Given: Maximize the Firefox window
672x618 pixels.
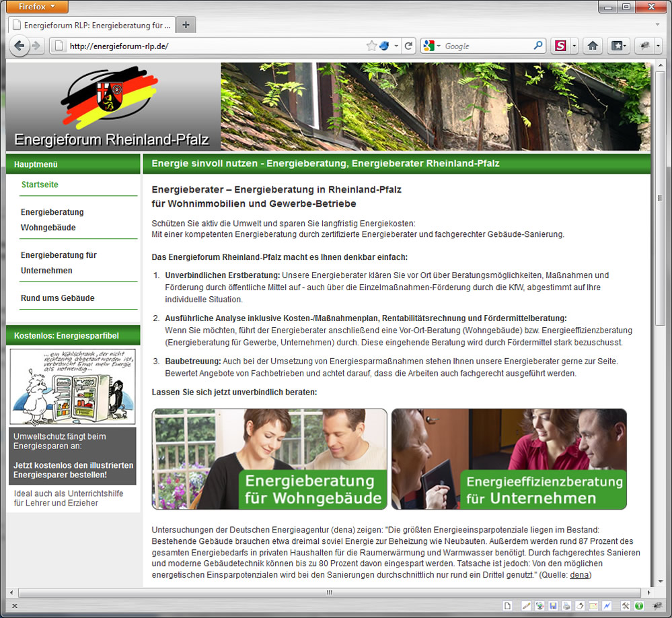Looking at the screenshot, I should point(626,7).
